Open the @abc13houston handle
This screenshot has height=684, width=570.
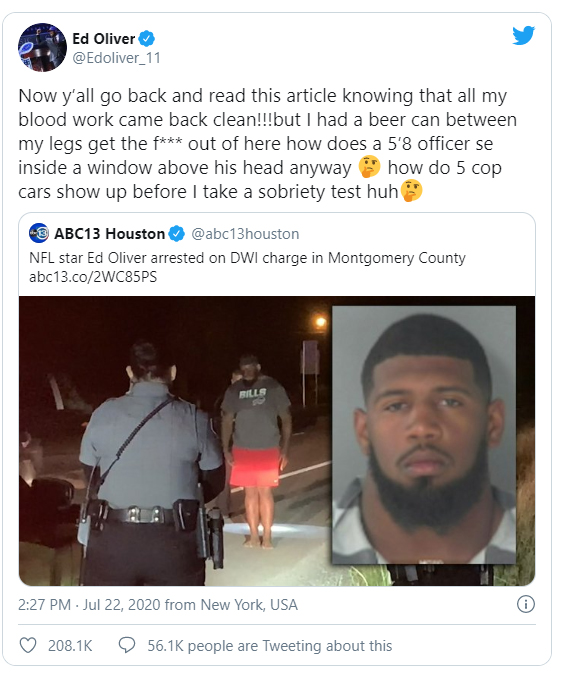[245, 234]
